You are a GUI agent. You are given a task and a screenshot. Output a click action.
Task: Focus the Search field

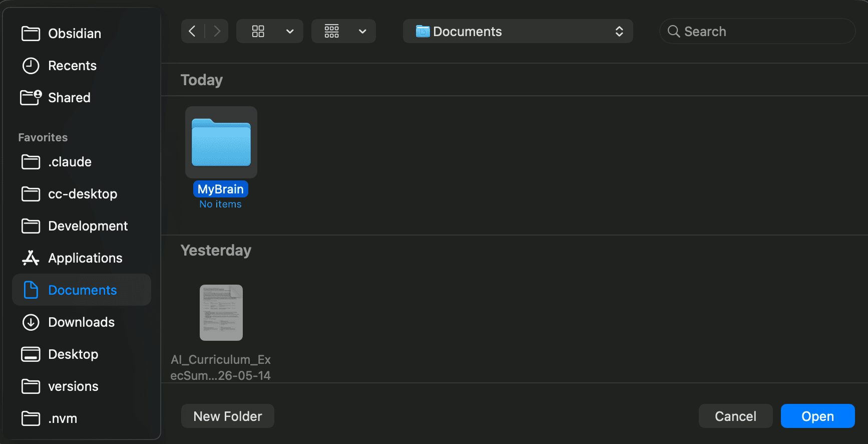[x=757, y=31]
